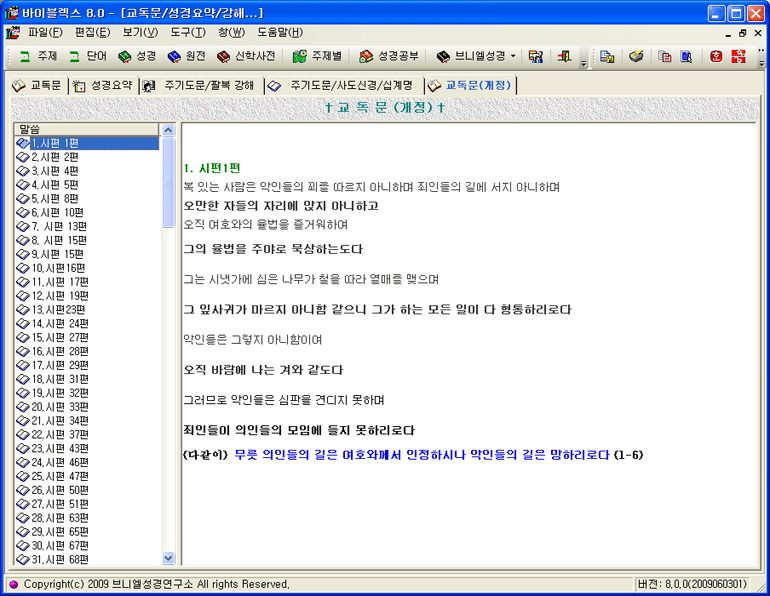The height and width of the screenshot is (596, 770).
Task: Click the computer network icon after 브니엘성경
Action: coord(535,56)
